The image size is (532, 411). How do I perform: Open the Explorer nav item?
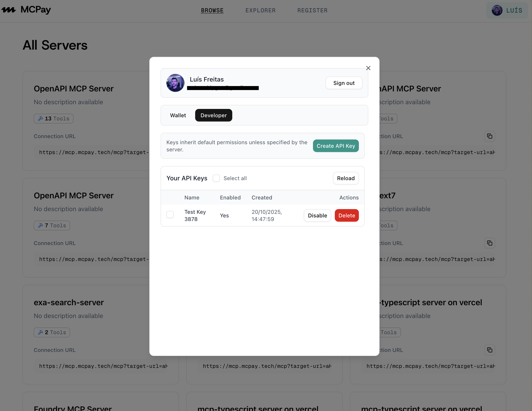260,11
